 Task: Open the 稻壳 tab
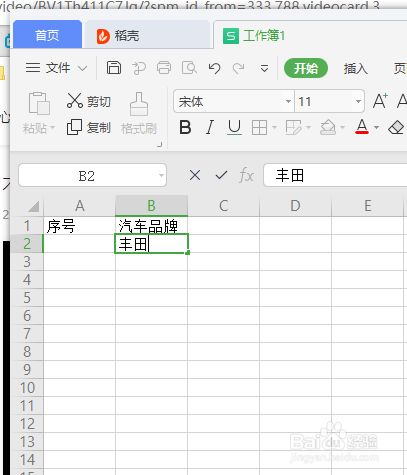(x=147, y=36)
